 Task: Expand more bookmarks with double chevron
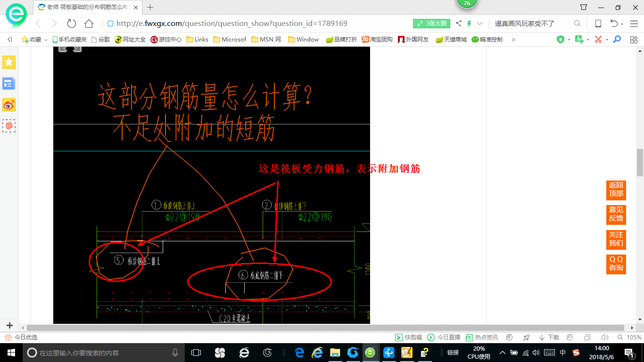click(513, 40)
